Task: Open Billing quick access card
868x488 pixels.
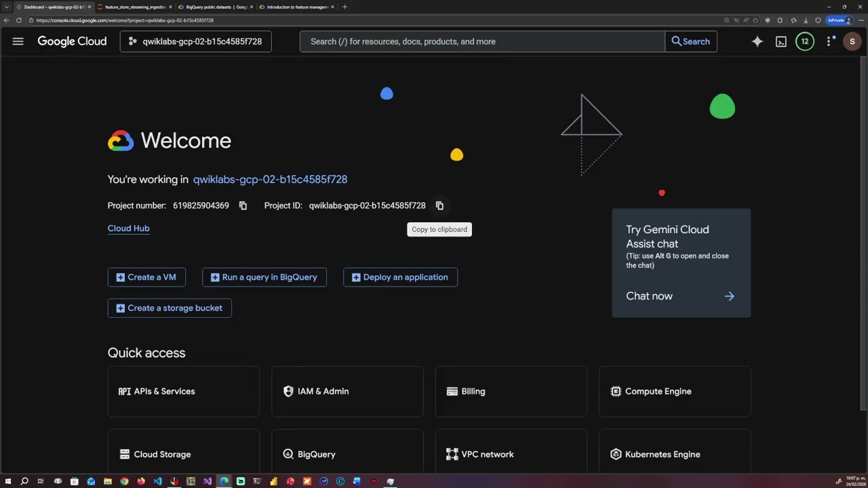Action: click(x=511, y=391)
